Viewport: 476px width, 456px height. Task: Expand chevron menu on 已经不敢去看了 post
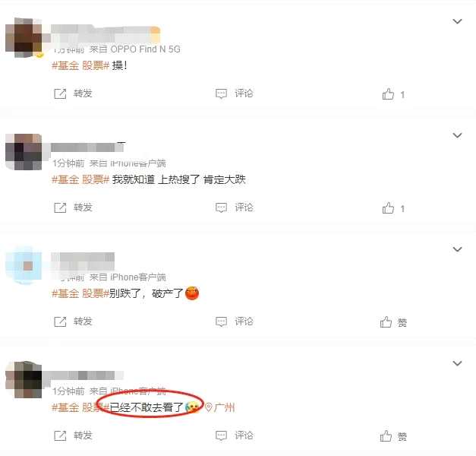pos(457,363)
